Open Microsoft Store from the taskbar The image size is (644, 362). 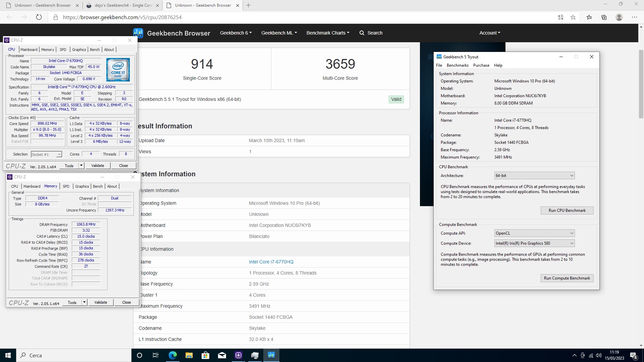[205, 355]
